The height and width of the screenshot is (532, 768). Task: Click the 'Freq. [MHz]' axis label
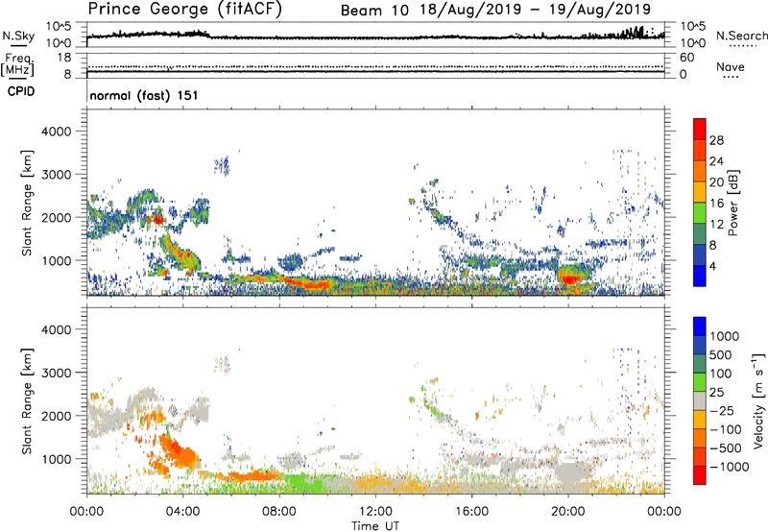tap(17, 65)
